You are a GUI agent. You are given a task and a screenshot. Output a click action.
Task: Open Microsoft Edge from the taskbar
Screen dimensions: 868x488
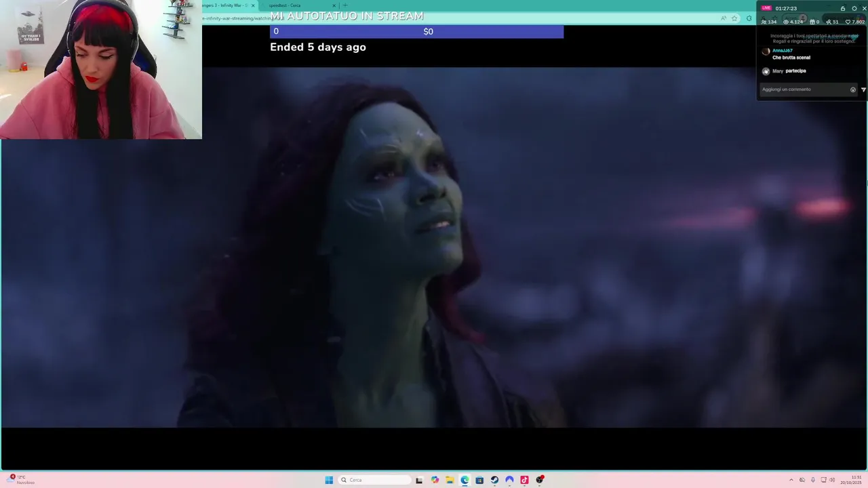click(465, 480)
